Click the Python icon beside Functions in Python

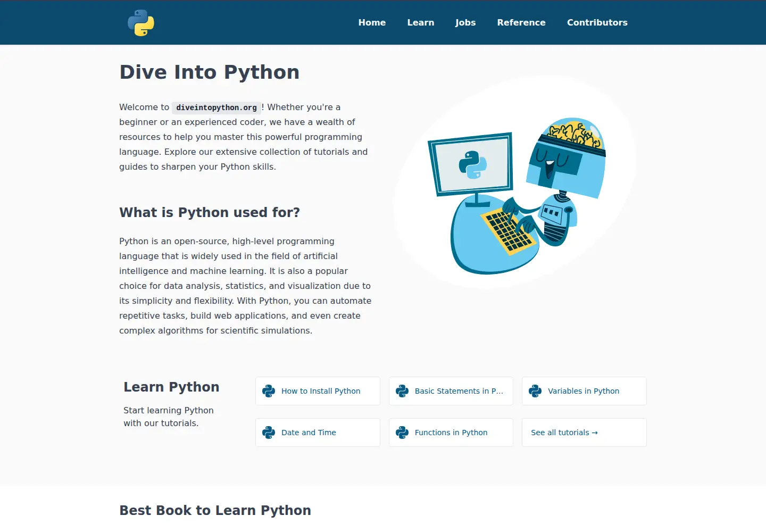point(402,433)
